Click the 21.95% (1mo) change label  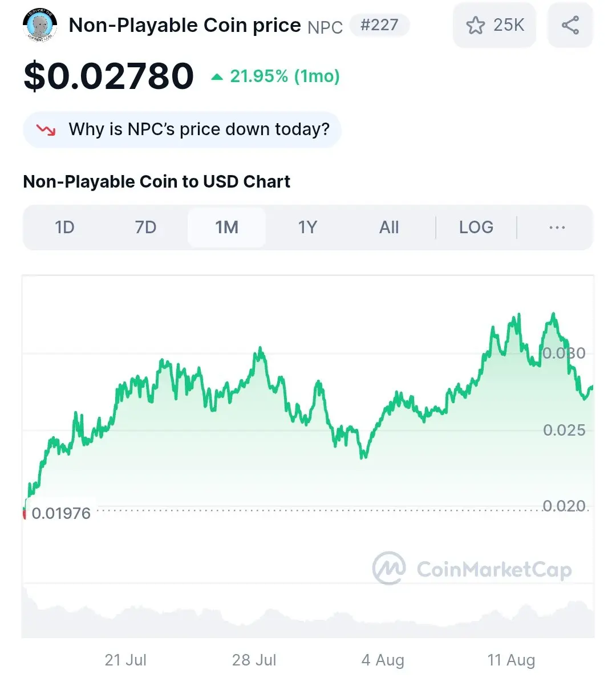[x=285, y=76]
